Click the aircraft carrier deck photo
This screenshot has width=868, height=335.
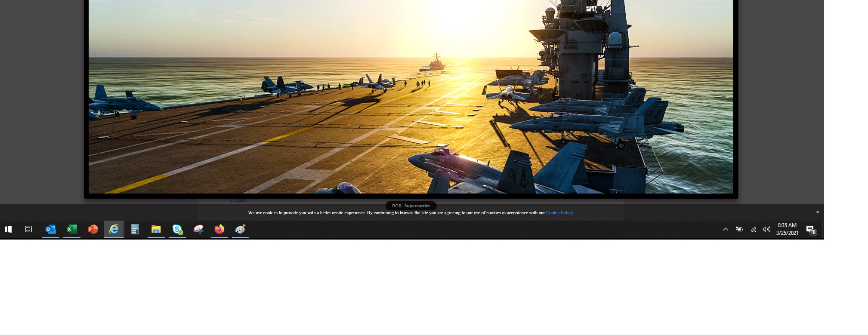click(411, 97)
